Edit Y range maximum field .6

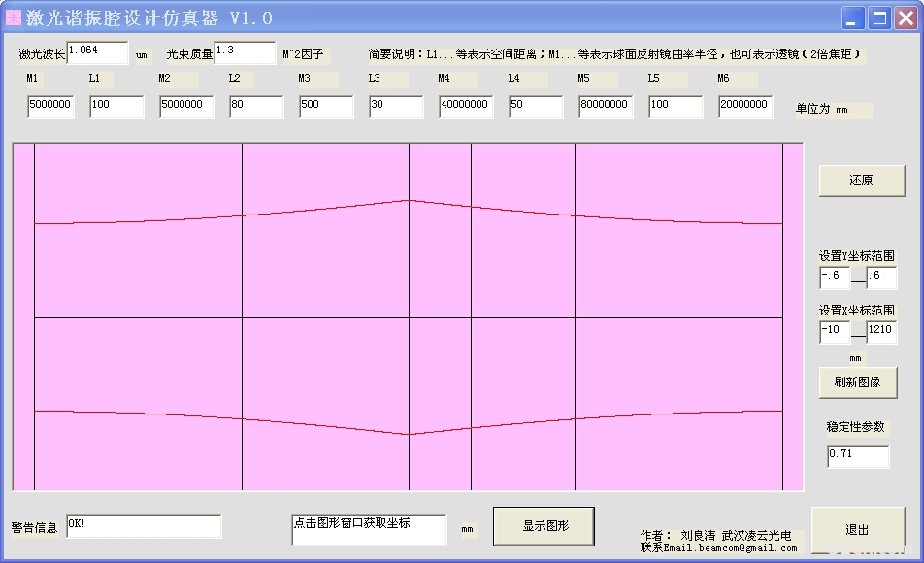point(881,278)
